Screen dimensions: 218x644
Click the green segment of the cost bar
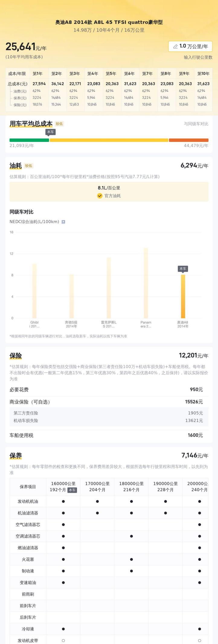29,140
